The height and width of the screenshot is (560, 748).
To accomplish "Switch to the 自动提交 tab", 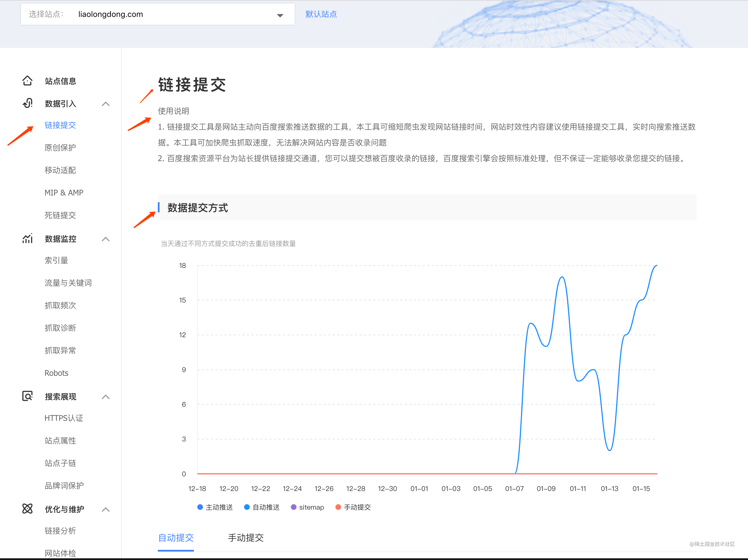I will pyautogui.click(x=176, y=538).
